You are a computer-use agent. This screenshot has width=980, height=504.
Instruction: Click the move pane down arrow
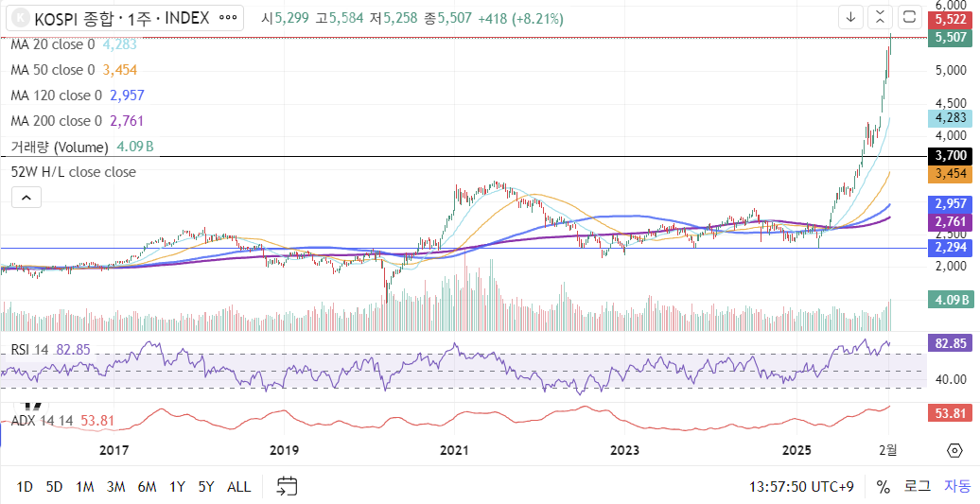coord(850,17)
